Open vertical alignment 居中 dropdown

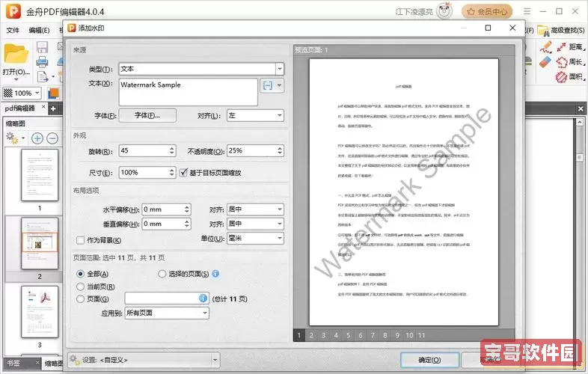click(255, 224)
